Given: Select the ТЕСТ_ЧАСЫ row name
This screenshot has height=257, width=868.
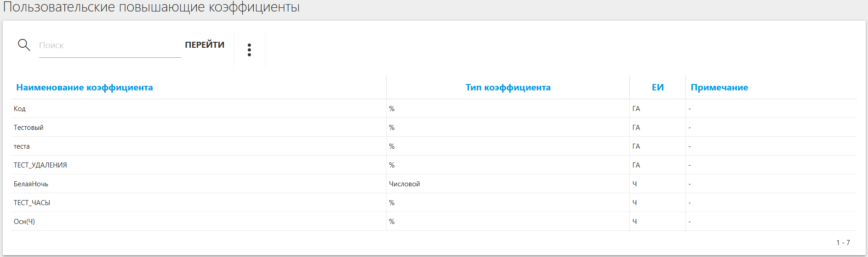Looking at the screenshot, I should 32,203.
